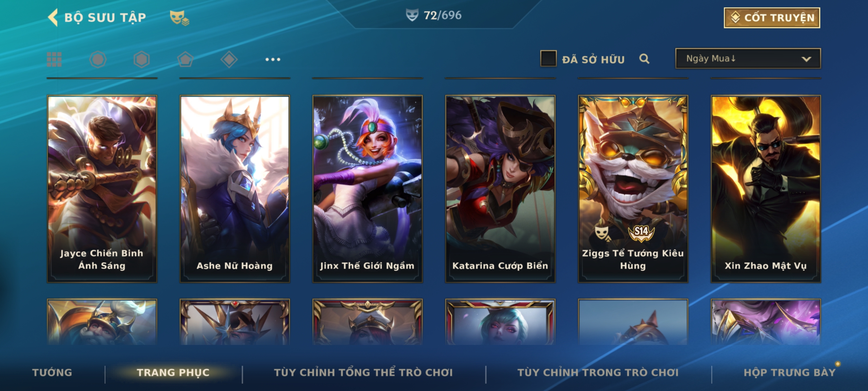Open the Ngày Mua sort dropdown
The height and width of the screenshot is (391, 868).
(748, 59)
